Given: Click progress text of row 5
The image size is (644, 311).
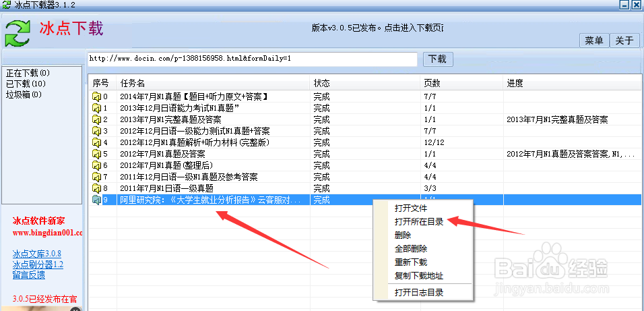Looking at the screenshot, I should (571, 154).
